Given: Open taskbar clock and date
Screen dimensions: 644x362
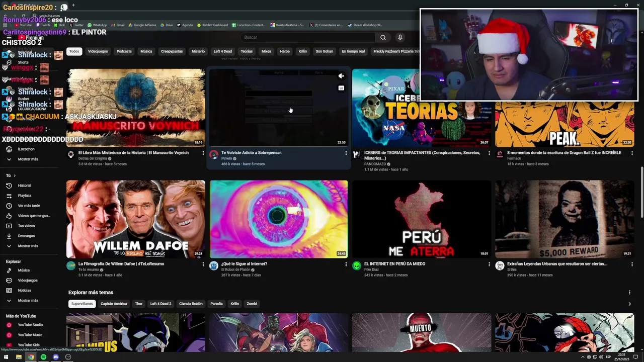Looking at the screenshot, I should 622,357.
